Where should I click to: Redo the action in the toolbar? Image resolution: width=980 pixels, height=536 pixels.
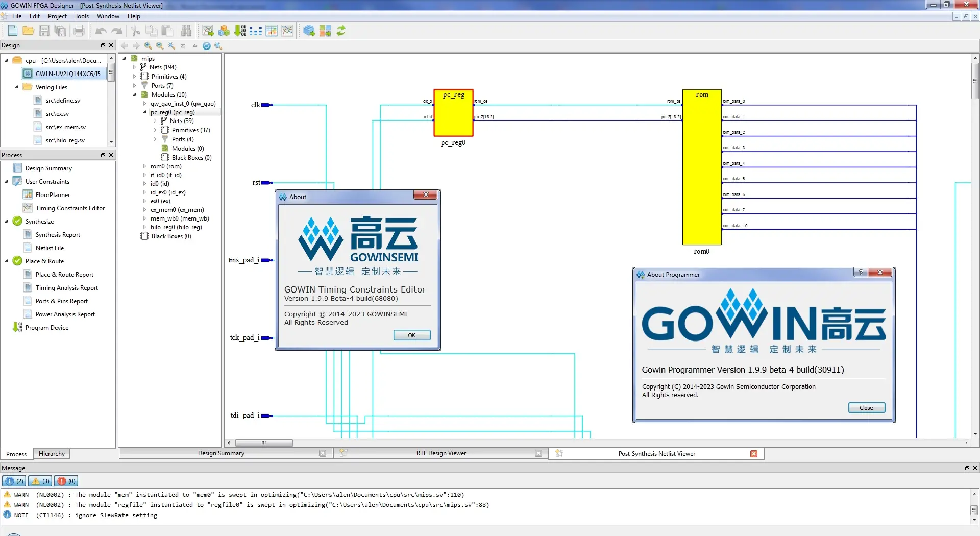pos(117,31)
